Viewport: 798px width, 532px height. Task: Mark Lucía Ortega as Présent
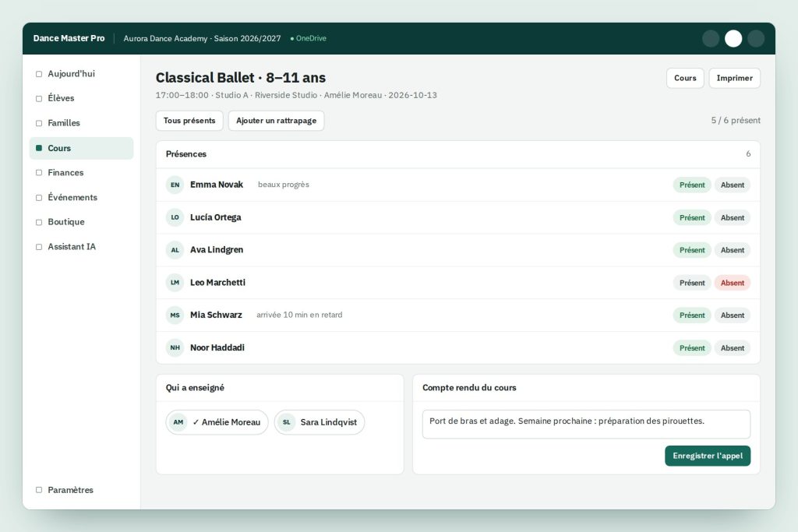[692, 217]
